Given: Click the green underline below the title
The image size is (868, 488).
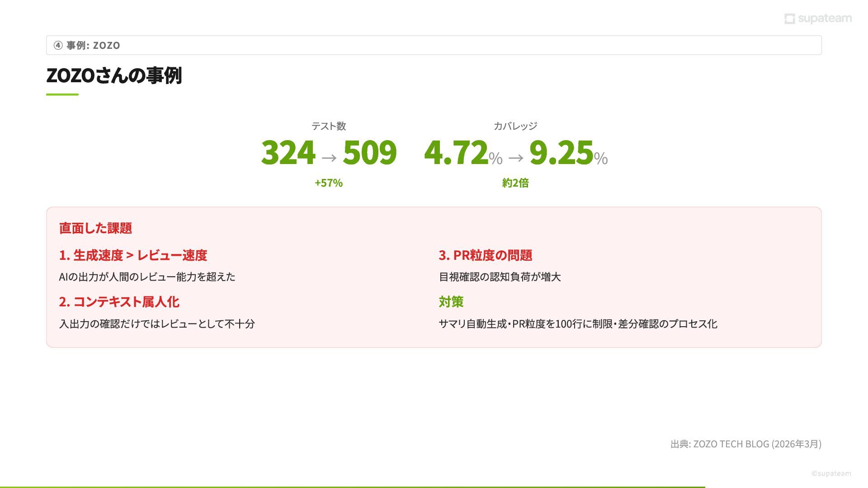Looking at the screenshot, I should click(62, 94).
